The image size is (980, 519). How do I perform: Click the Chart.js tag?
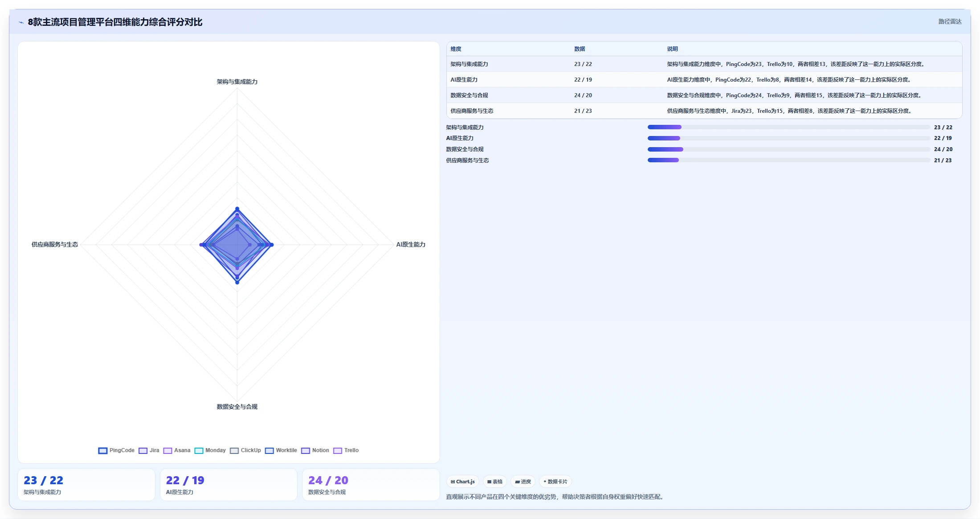pyautogui.click(x=463, y=482)
